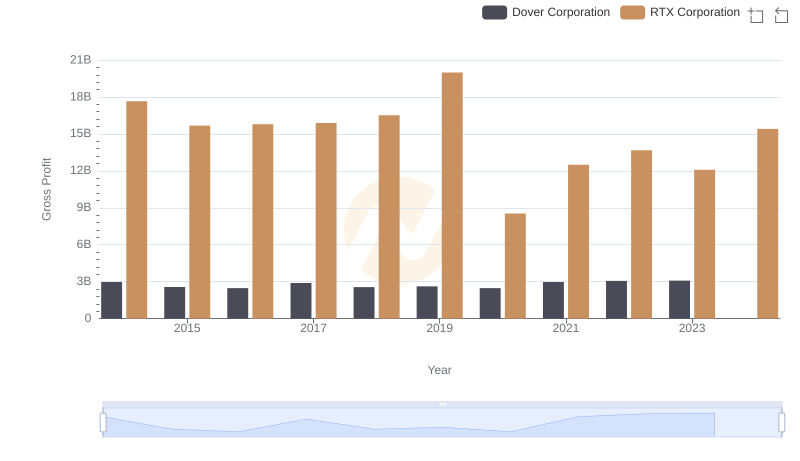Image resolution: width=800 pixels, height=461 pixels.
Task: Click the RTX bar for 2014
Action: point(137,210)
